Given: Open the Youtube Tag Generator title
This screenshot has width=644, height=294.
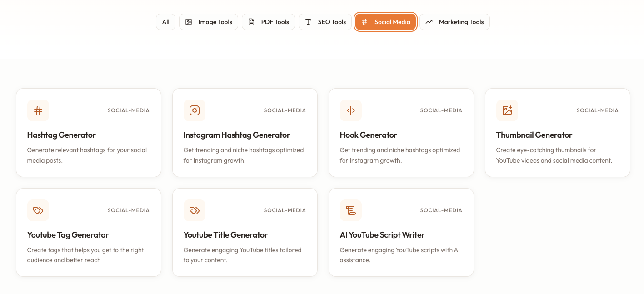Looking at the screenshot, I should 68,235.
